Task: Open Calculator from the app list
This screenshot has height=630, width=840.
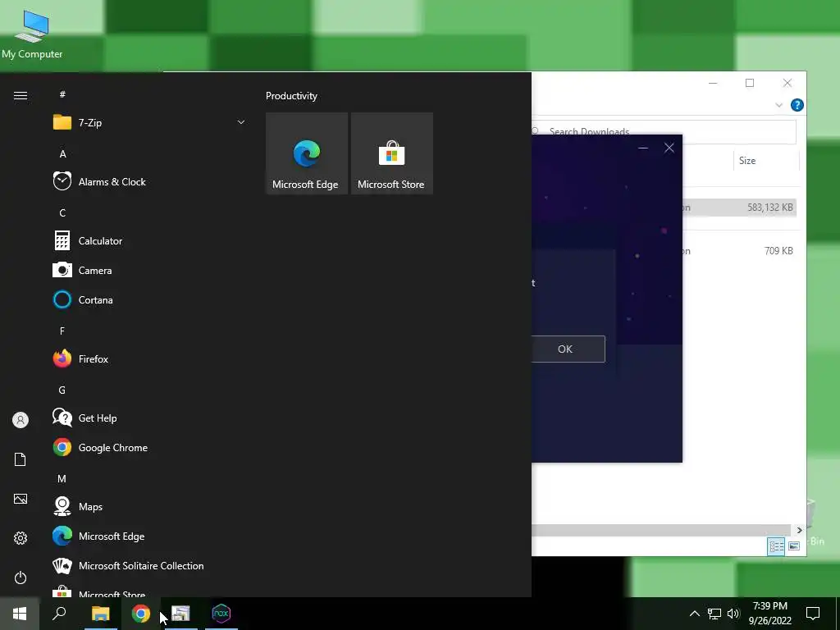Action: click(148, 240)
